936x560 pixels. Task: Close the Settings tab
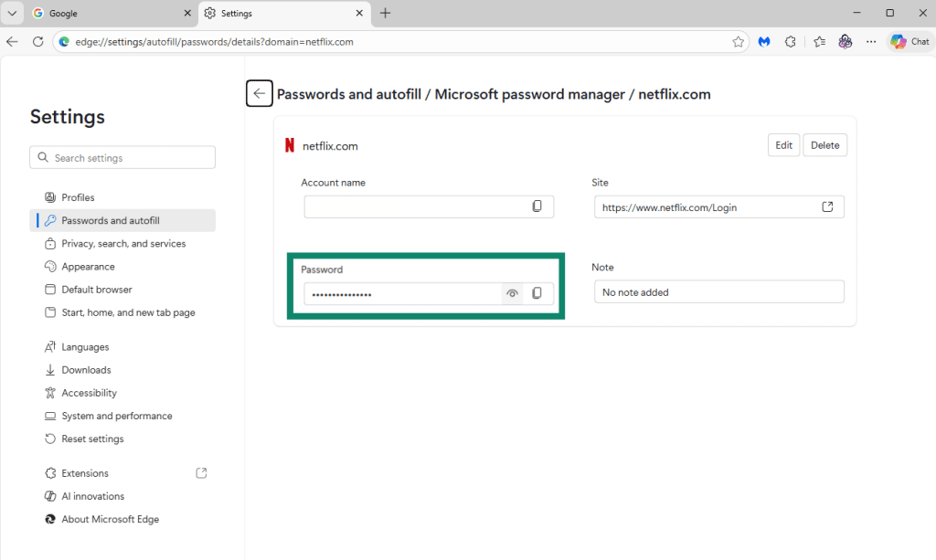(359, 13)
